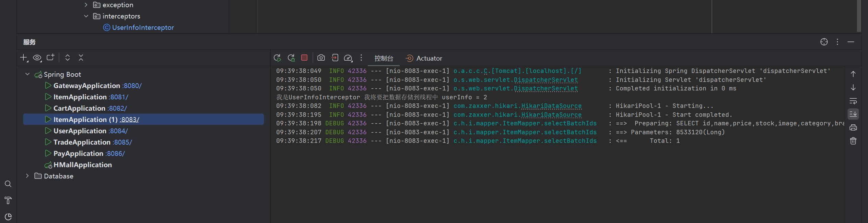Open the profiler speedometer icon

(x=348, y=58)
